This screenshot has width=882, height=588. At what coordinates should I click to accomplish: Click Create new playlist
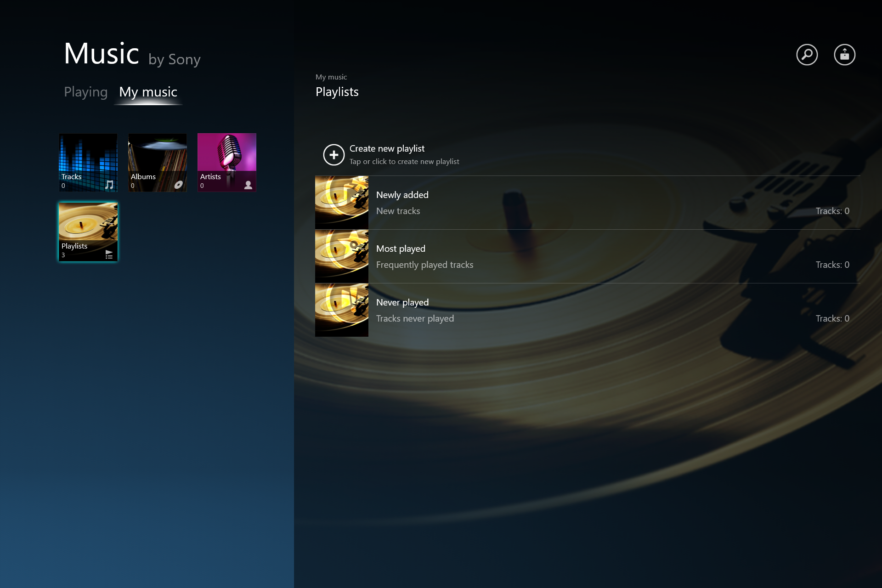click(387, 148)
